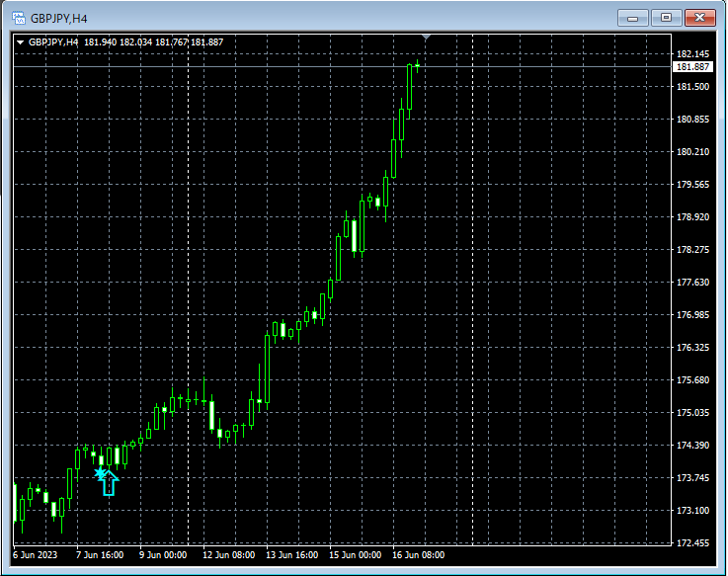Screen dimensions: 728x576
Task: Click time axis label 9 Jun 00:00
Action: pyautogui.click(x=163, y=555)
